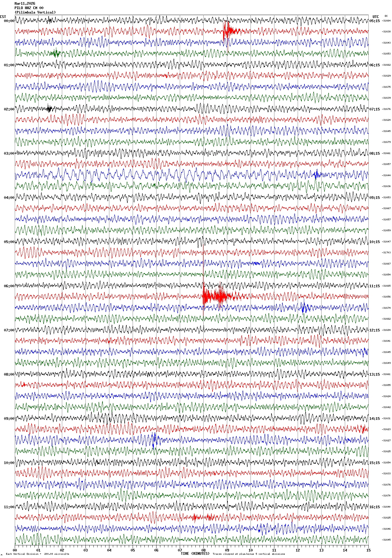Select the 11:15 UTC row label
The width and height of the screenshot is (392, 558).
click(375, 286)
